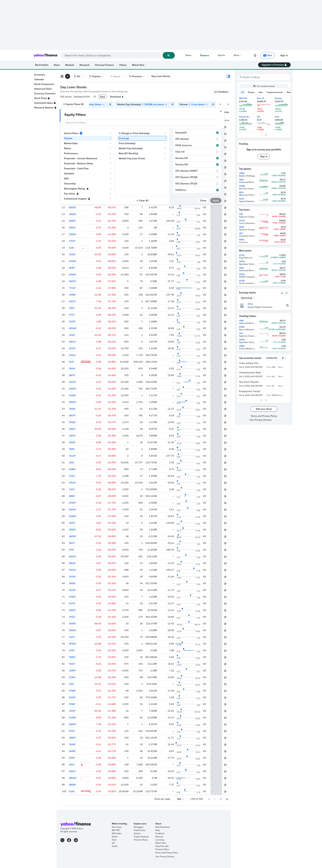Uncheck the NasdaqGS exchange checkbox

pos(217,133)
